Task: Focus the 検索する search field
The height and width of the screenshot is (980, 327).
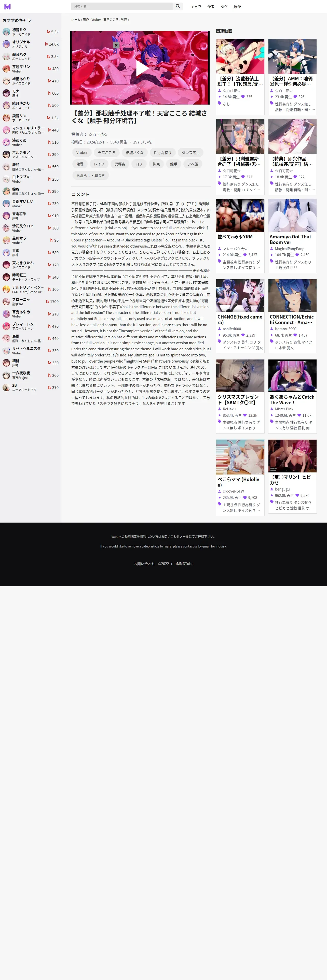Action: [122, 6]
